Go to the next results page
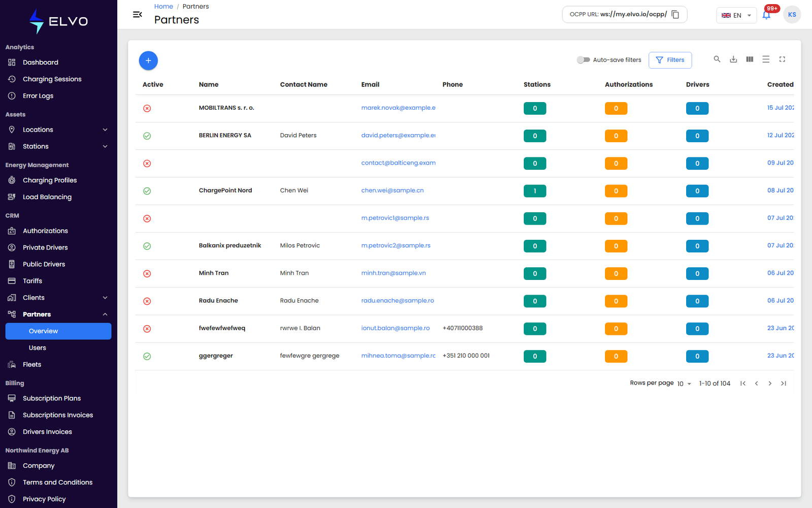Screen dimensions: 812x508 click(770, 384)
